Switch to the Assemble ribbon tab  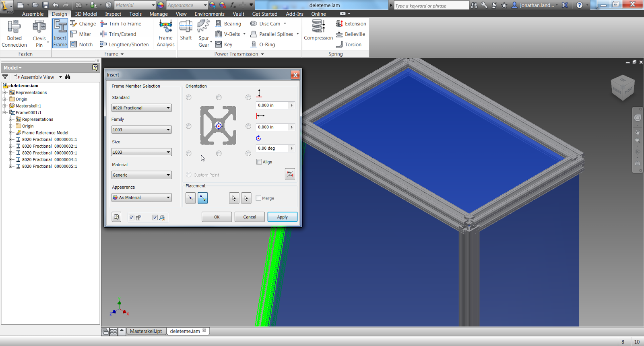point(33,14)
